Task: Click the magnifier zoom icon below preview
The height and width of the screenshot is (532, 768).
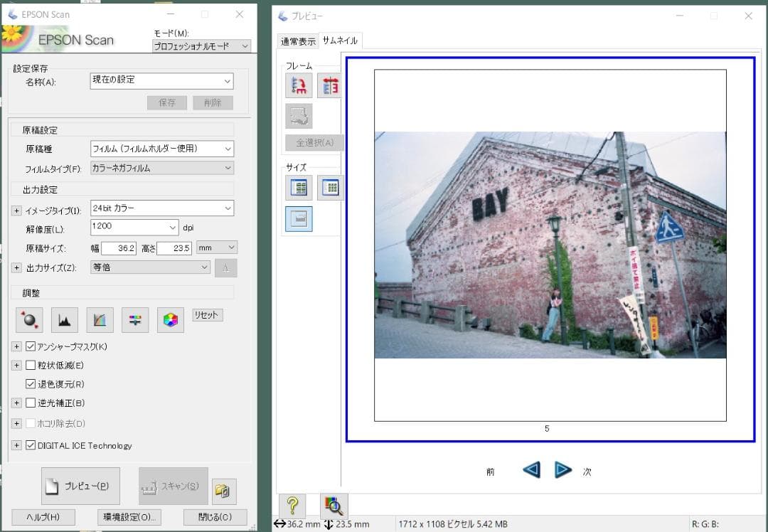Action: [334, 505]
